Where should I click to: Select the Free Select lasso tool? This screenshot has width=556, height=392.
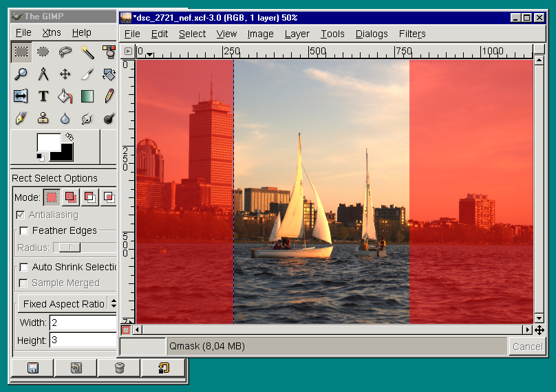[65, 52]
